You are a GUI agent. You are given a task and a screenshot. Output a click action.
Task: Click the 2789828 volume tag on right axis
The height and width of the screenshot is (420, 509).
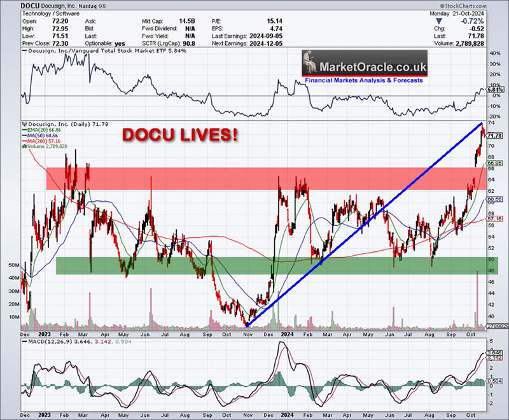[x=497, y=326]
